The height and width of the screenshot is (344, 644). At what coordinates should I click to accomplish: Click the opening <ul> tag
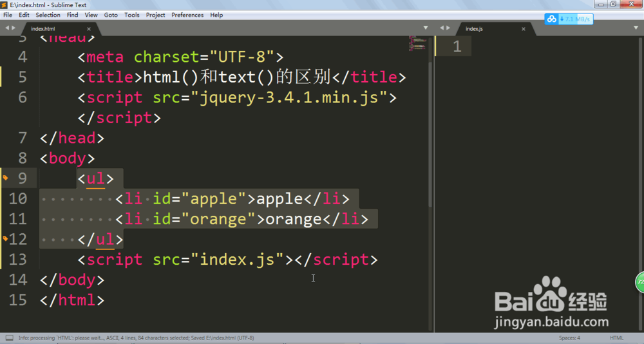click(x=96, y=178)
